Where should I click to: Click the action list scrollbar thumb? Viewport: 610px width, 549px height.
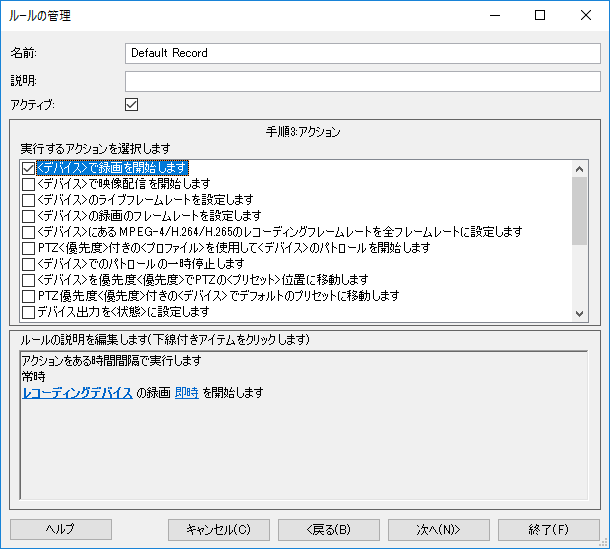tap(579, 211)
